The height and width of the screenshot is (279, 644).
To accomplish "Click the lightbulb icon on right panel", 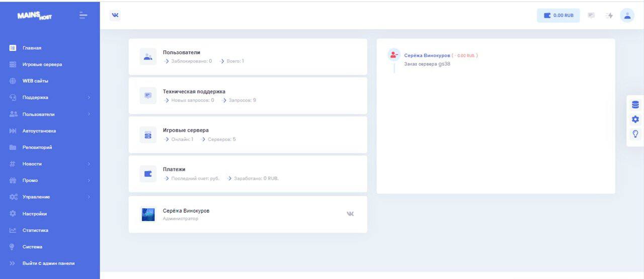I will click(x=635, y=134).
